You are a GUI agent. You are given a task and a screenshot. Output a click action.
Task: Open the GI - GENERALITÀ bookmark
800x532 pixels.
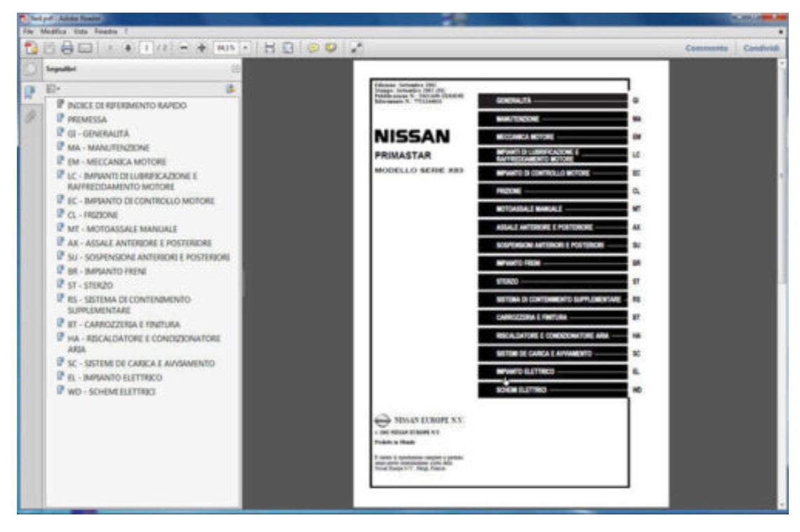(98, 133)
